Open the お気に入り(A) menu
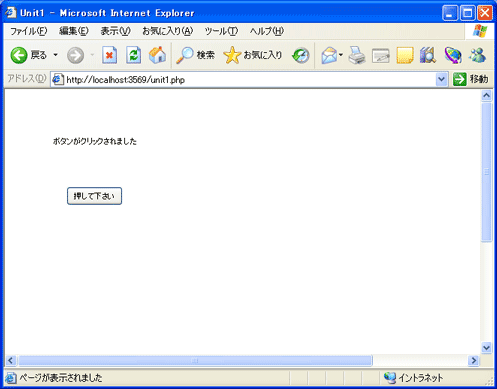This screenshot has width=497, height=389. (x=168, y=31)
